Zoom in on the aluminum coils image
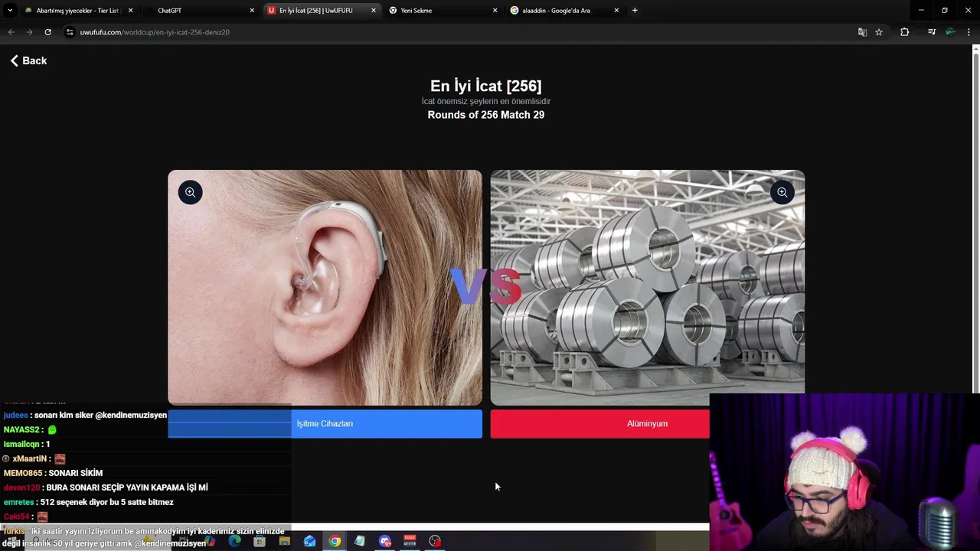 782,192
